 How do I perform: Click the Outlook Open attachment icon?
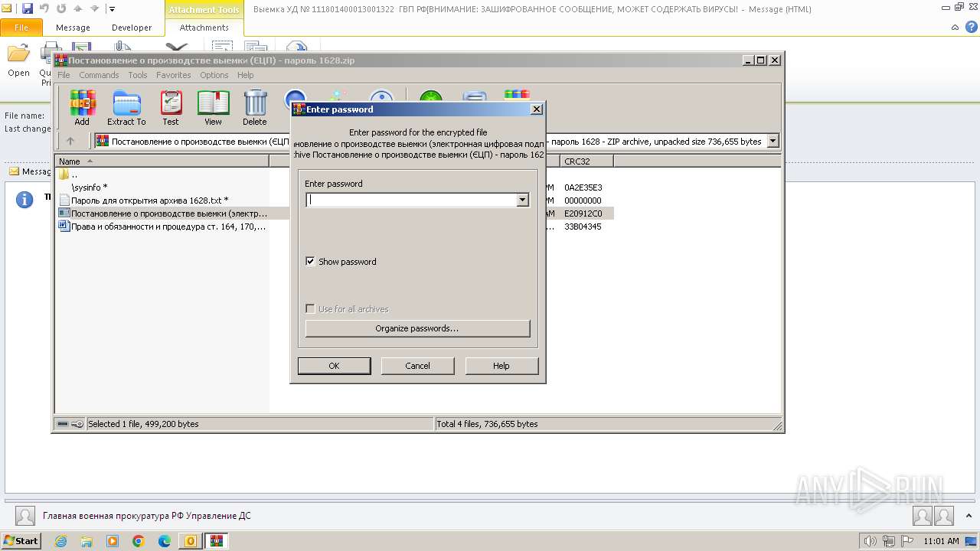point(18,61)
